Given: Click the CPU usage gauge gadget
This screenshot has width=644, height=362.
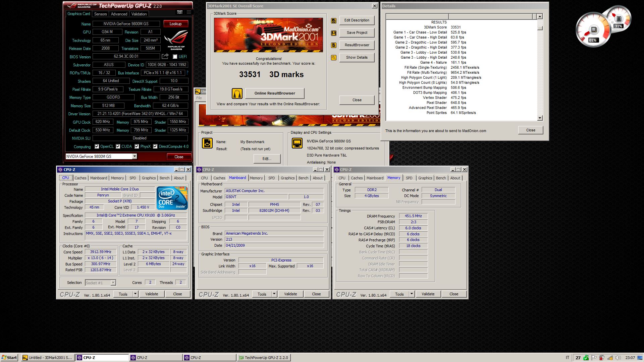Looking at the screenshot, I should tap(593, 30).
